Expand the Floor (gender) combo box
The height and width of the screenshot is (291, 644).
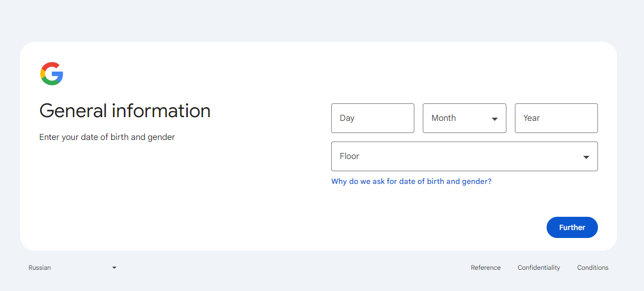click(464, 156)
